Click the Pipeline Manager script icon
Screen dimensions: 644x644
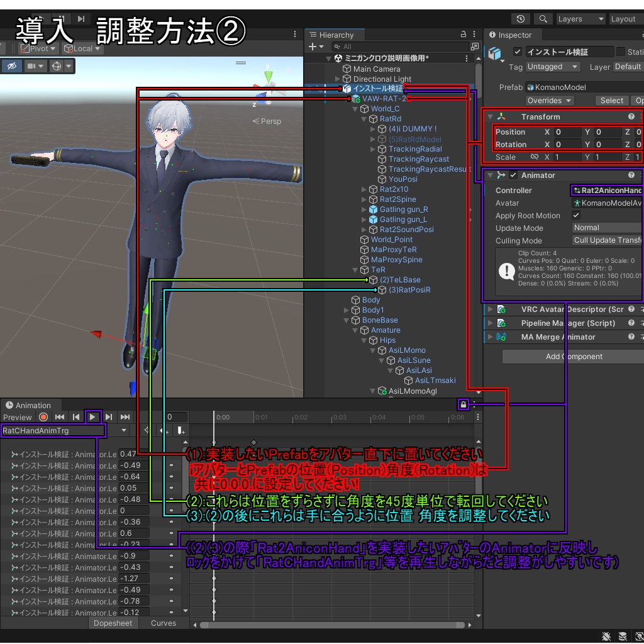point(501,323)
